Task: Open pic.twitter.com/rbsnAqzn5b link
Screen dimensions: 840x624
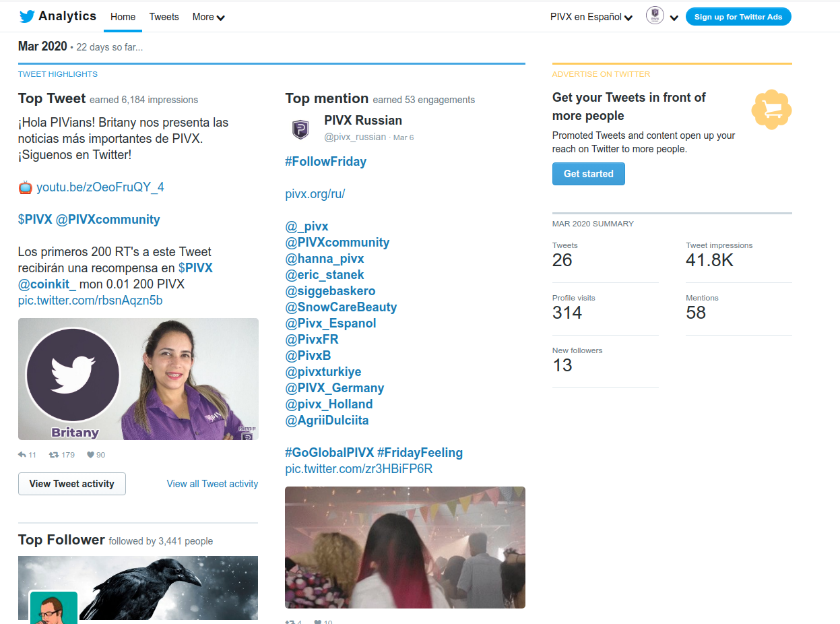Action: pos(90,301)
